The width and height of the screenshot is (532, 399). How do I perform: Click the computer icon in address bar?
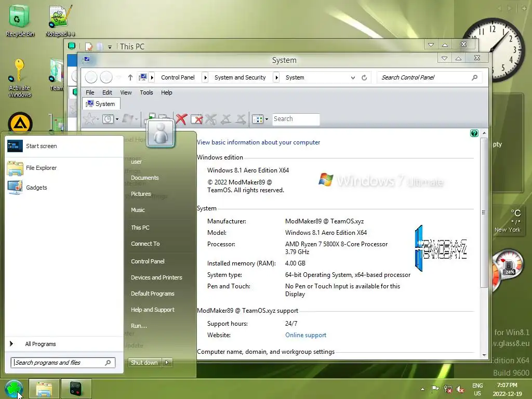(x=143, y=77)
